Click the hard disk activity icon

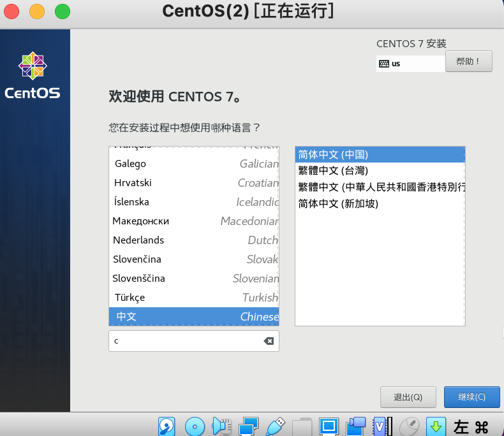coord(167,426)
